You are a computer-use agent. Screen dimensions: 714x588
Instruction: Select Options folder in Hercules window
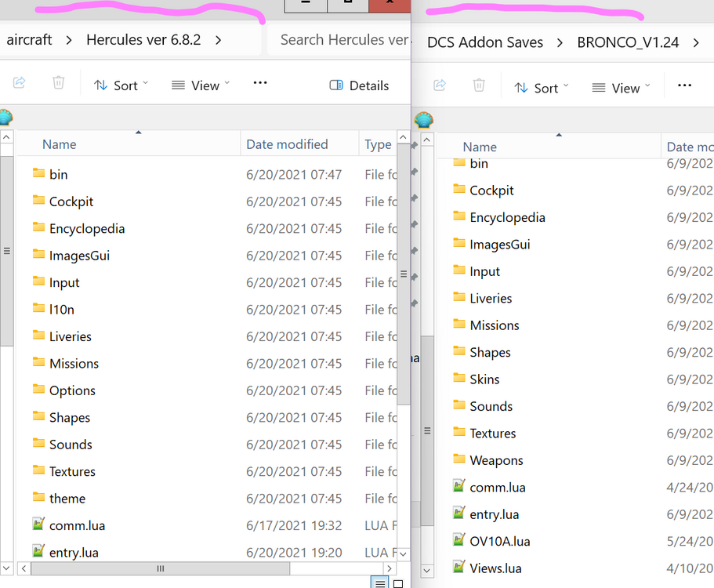pyautogui.click(x=72, y=390)
